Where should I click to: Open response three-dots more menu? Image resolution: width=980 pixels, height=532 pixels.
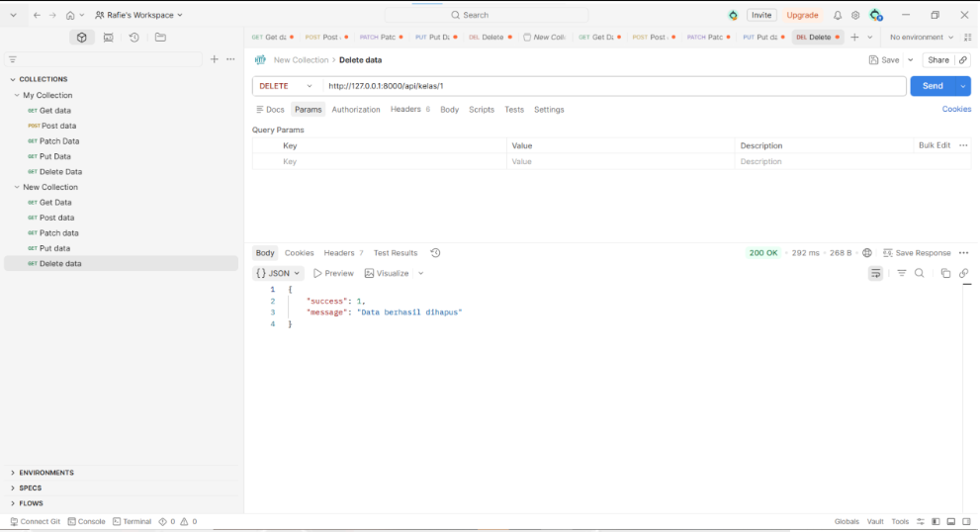[x=964, y=252]
